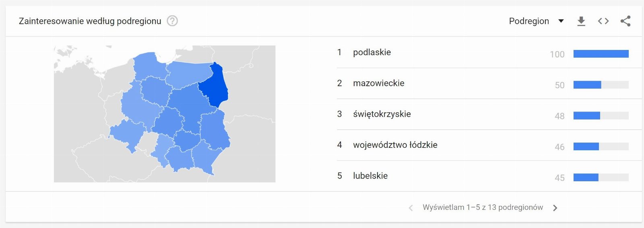Image resolution: width=644 pixels, height=228 pixels.
Task: Expand the Podregion dropdown arrow
Action: tap(561, 21)
